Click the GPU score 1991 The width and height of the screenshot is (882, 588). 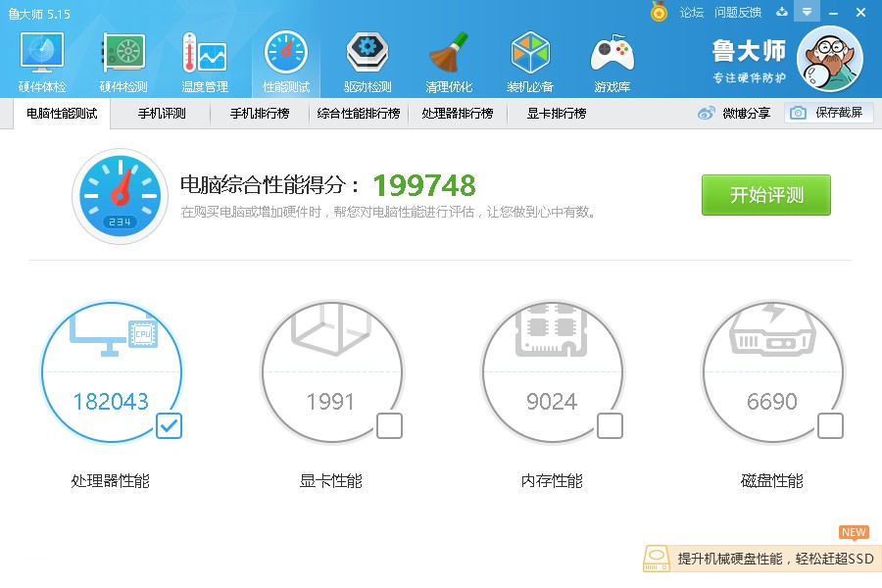[x=330, y=402]
